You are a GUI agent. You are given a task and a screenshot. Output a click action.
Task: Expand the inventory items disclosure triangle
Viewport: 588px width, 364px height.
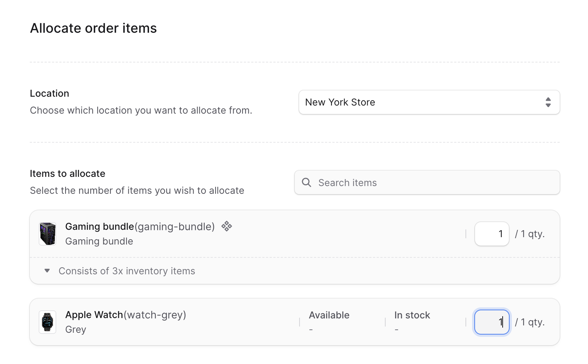(47, 271)
